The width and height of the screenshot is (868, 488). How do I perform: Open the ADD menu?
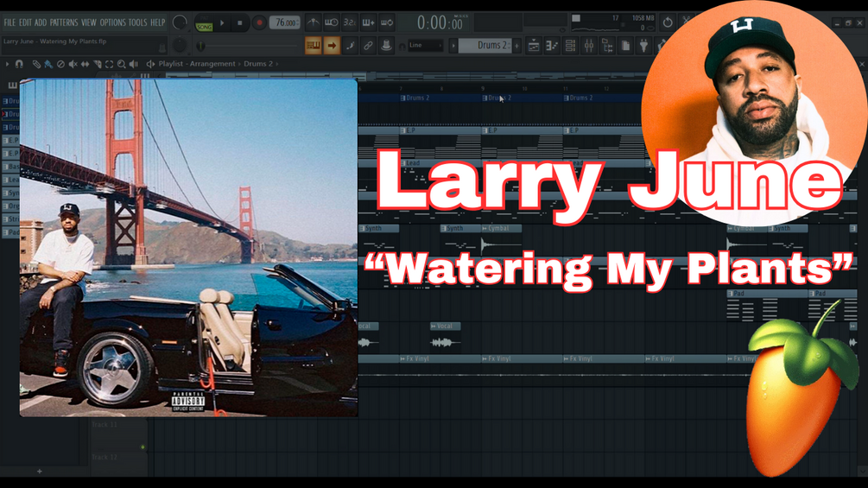pyautogui.click(x=41, y=22)
